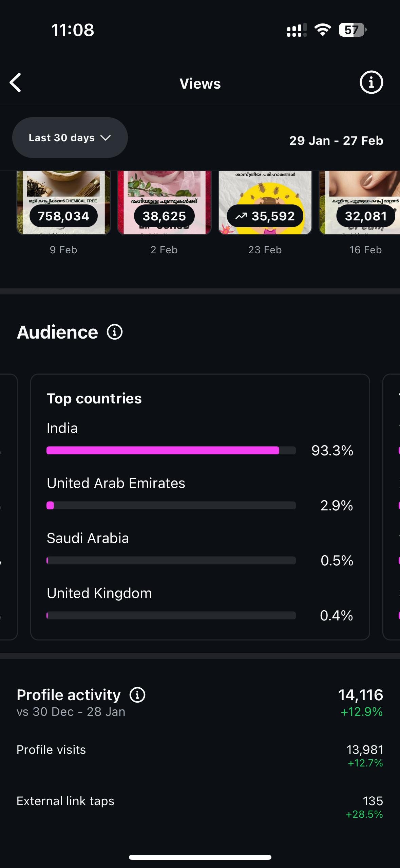Tap the back arrow icon
This screenshot has height=868, width=400.
point(16,83)
